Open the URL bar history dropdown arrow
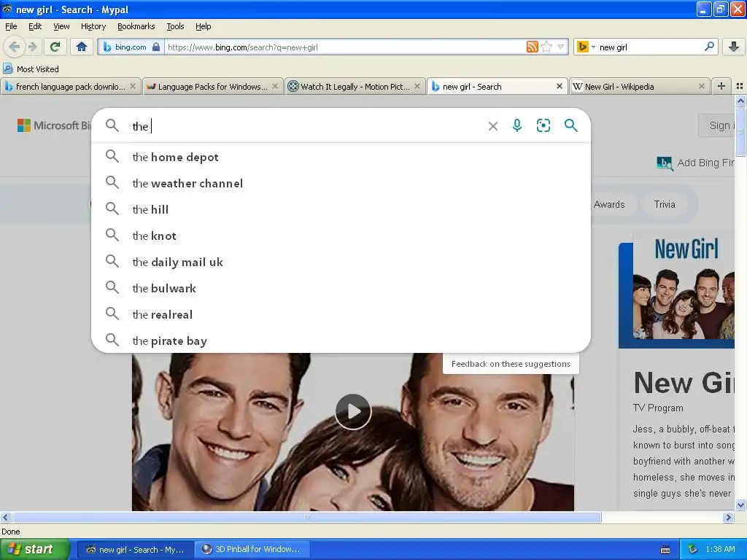Viewport: 747px width, 560px height. pyautogui.click(x=561, y=47)
